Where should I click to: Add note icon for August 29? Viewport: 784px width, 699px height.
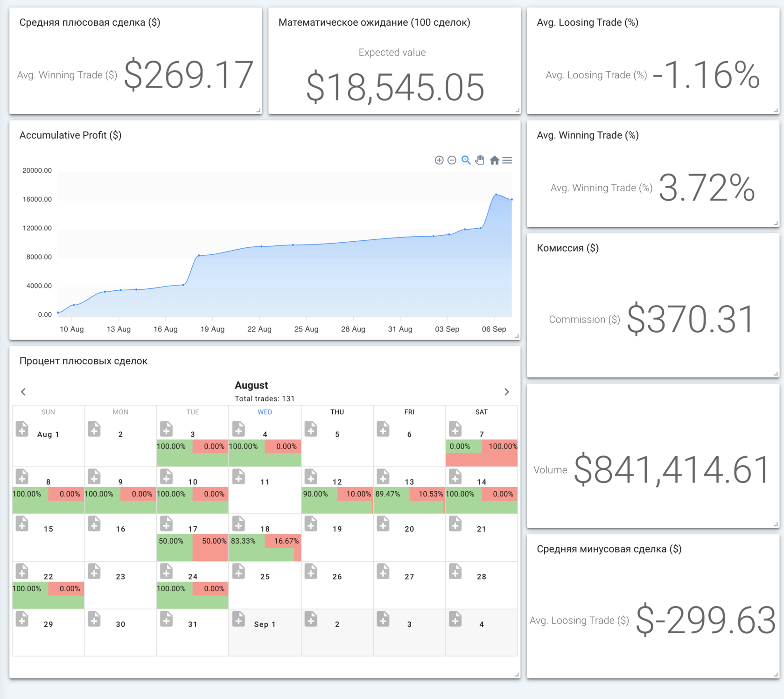pyautogui.click(x=22, y=619)
